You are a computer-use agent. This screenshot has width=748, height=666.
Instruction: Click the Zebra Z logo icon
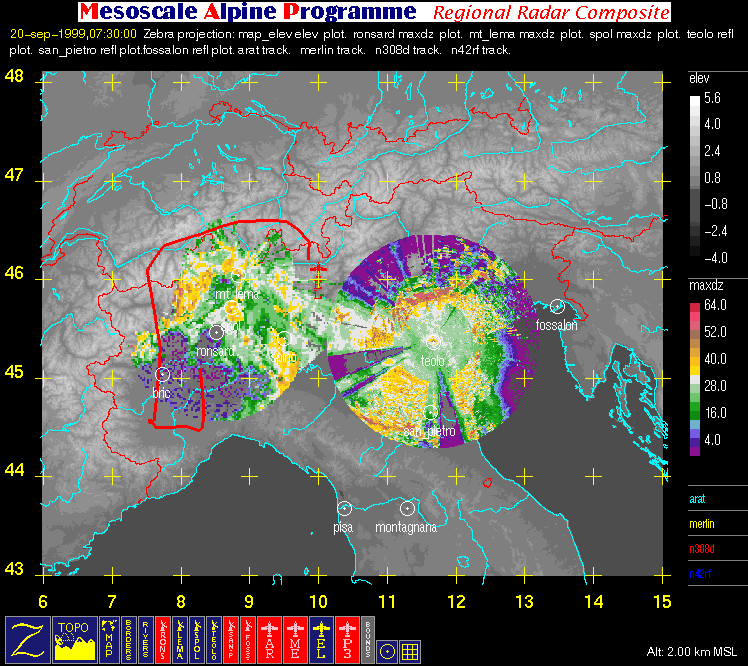pos(28,640)
